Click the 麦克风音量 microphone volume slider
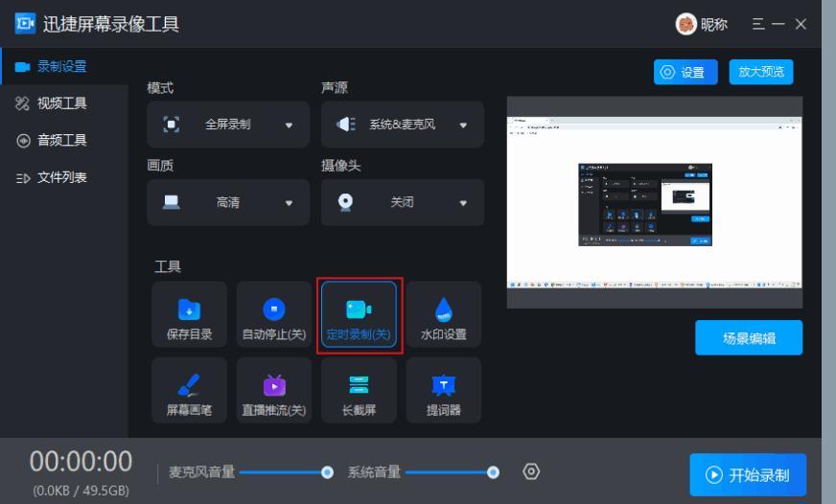The width and height of the screenshot is (836, 504). (x=285, y=472)
